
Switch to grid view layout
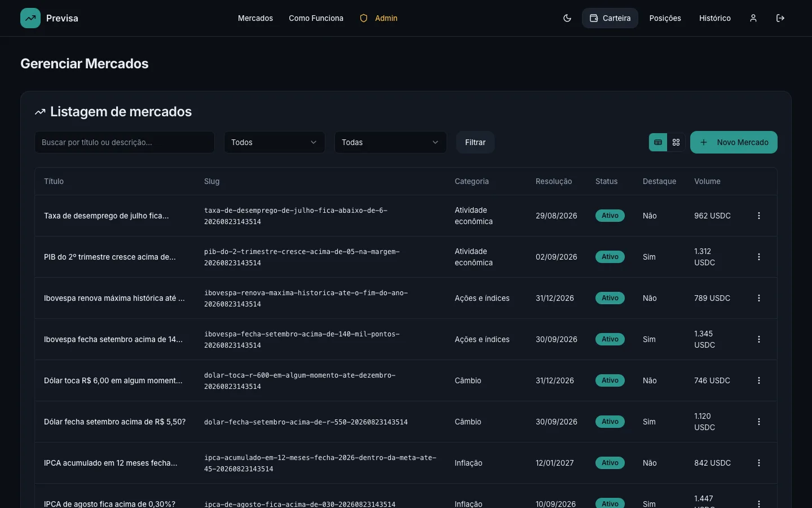click(x=676, y=142)
